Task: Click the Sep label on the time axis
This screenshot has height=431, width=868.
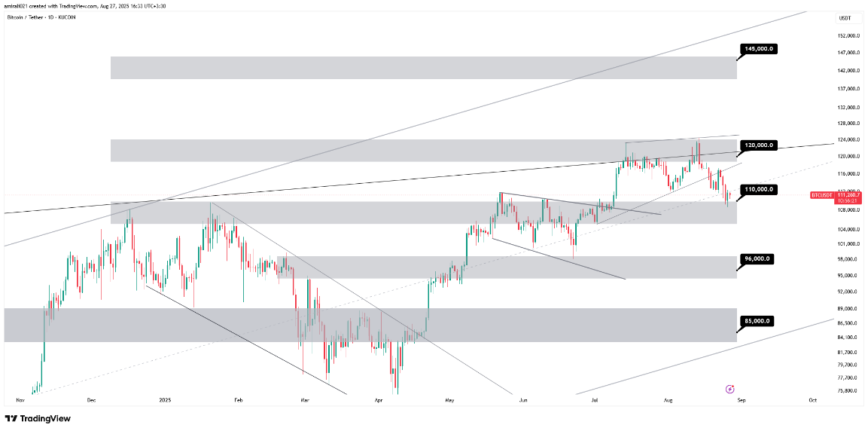Action: [x=740, y=399]
